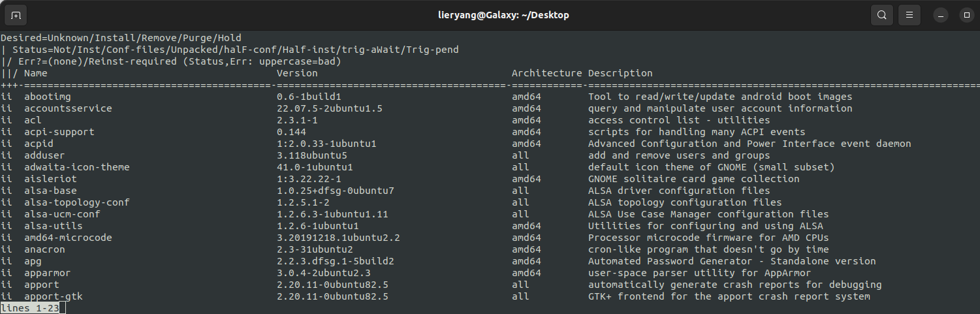980x314 pixels.
Task: Maximize the terminal window
Action: 967,14
